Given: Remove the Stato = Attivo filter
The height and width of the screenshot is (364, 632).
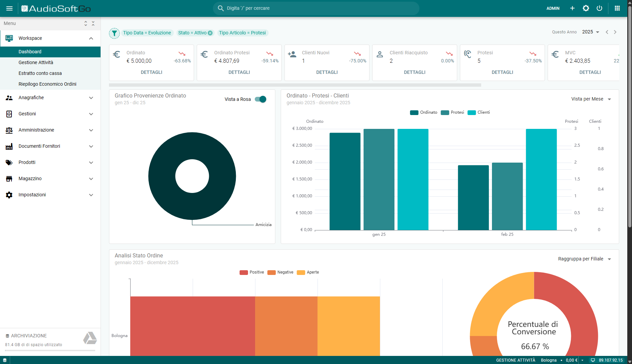Looking at the screenshot, I should tap(210, 33).
